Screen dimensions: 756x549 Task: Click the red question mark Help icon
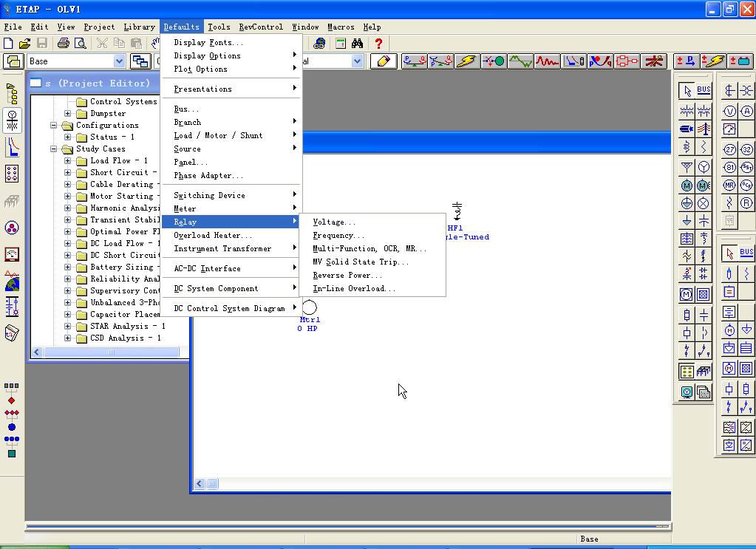click(x=378, y=44)
